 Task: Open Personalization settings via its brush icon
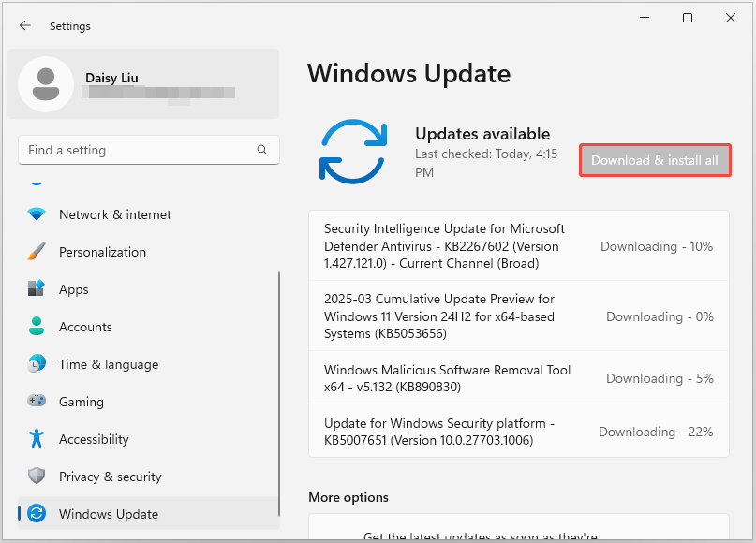(37, 252)
